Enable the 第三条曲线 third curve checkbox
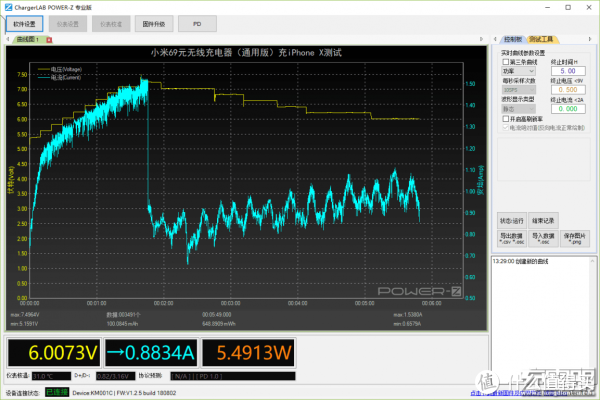Image resolution: width=600 pixels, height=400 pixels. [505, 62]
